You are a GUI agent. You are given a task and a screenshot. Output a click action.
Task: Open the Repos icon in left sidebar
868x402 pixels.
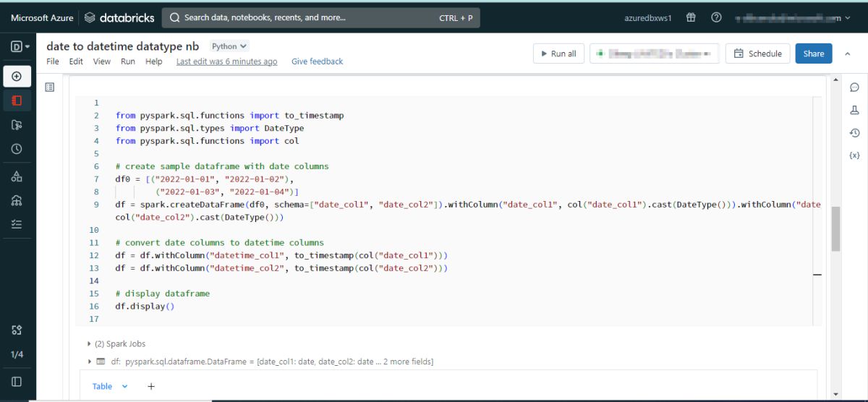click(x=17, y=125)
